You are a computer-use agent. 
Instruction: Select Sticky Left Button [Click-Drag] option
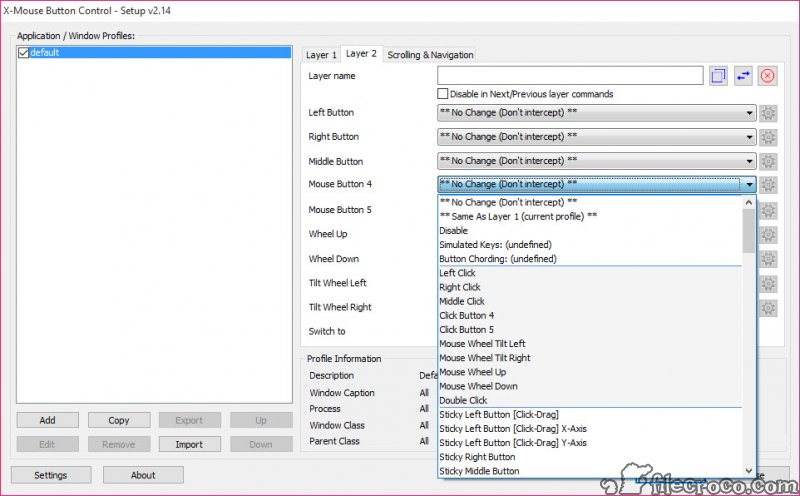coord(590,414)
